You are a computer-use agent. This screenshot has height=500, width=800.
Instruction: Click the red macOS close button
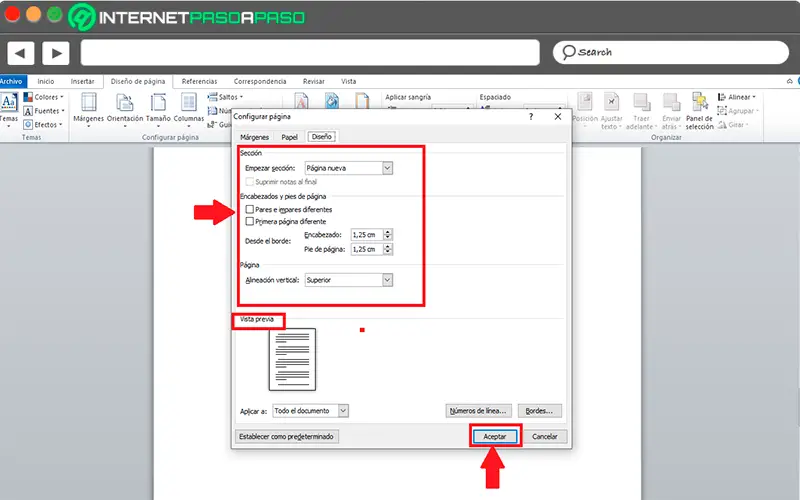12,14
